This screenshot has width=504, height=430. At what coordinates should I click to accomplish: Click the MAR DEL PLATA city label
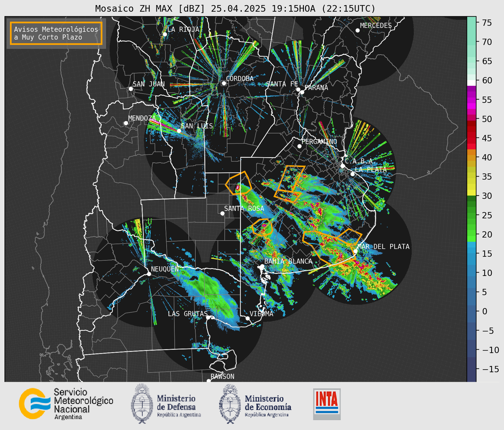click(x=383, y=247)
